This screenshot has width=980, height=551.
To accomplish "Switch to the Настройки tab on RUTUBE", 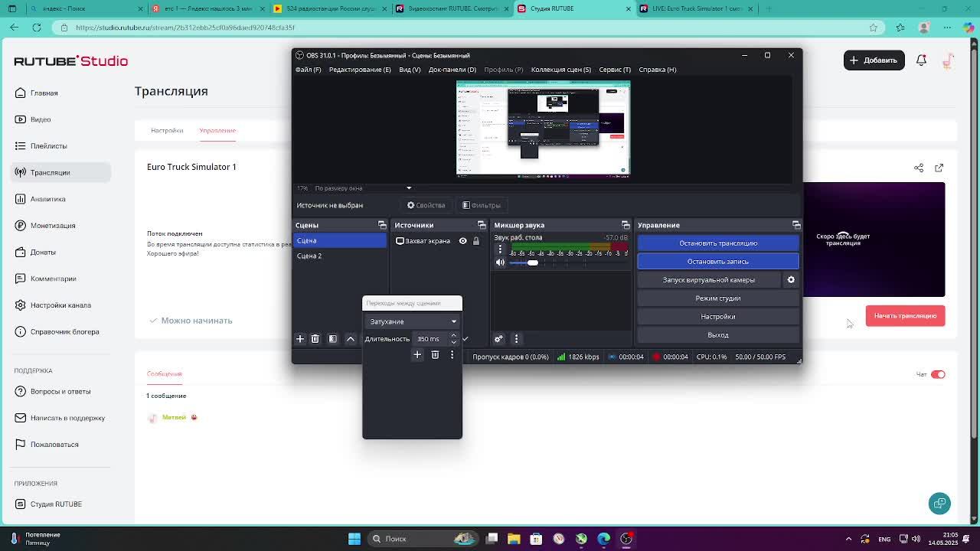I will [167, 130].
